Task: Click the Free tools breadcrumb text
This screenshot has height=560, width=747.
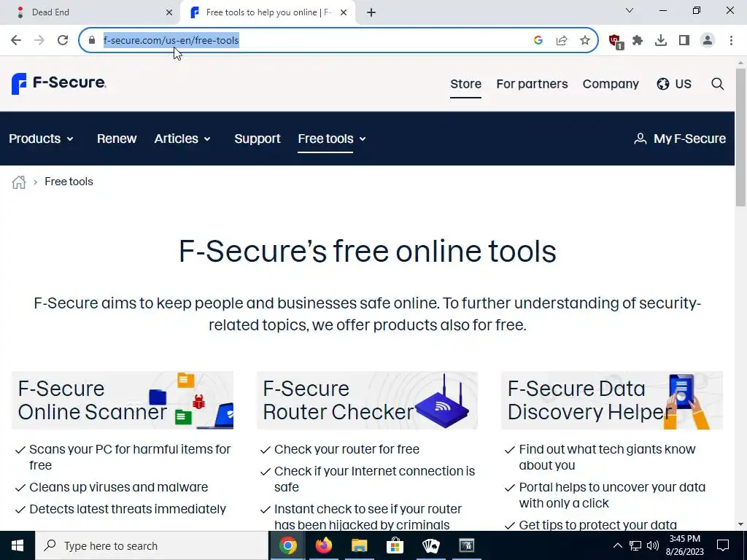Action: pyautogui.click(x=69, y=182)
